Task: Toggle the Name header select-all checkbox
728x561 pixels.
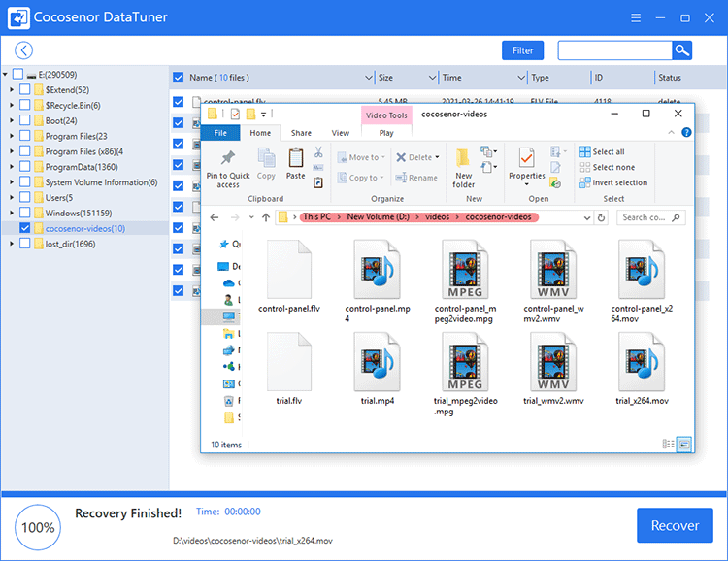Action: tap(179, 77)
